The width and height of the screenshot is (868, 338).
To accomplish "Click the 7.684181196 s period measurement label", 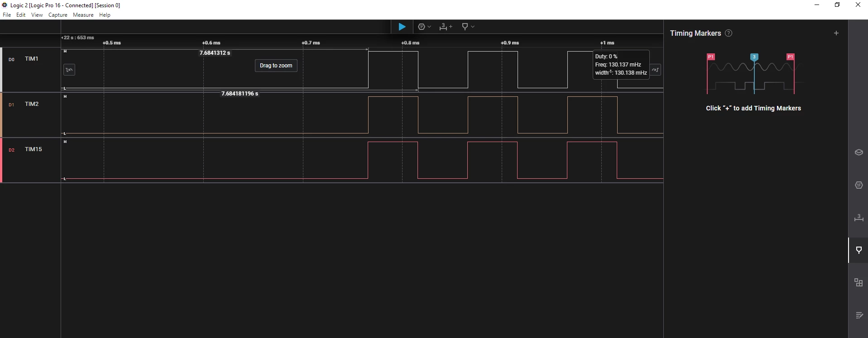I will point(240,94).
